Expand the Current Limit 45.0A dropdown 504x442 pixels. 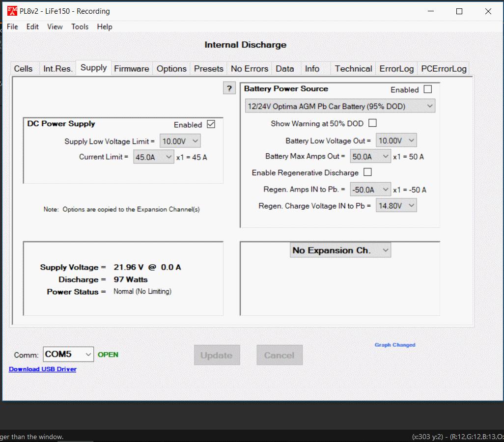pos(153,157)
